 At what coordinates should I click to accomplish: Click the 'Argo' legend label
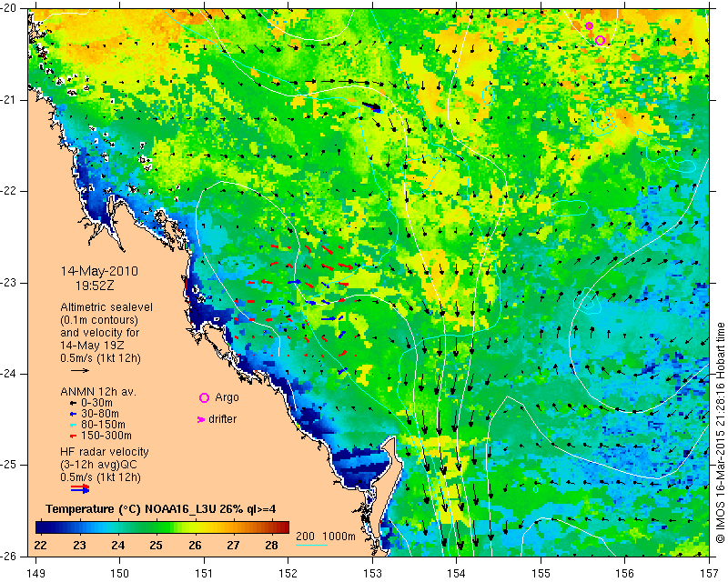pos(227,397)
